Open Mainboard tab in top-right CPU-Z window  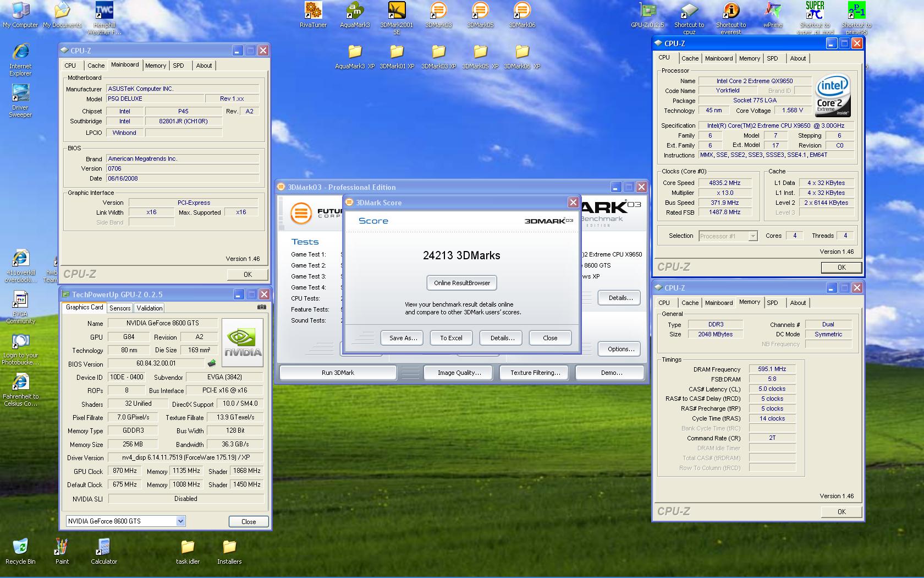719,58
